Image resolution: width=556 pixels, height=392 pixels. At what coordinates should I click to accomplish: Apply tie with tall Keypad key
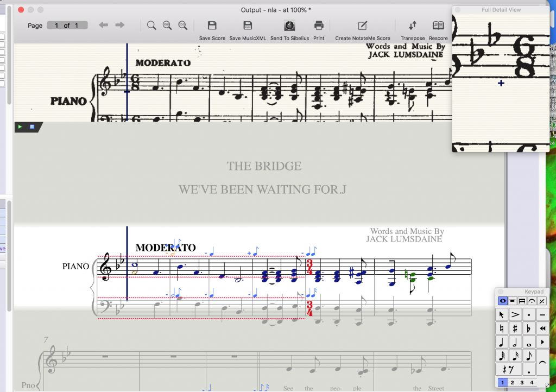(x=542, y=363)
